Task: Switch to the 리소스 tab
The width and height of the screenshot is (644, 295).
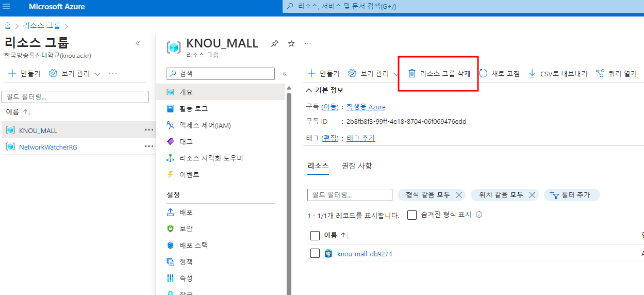Action: coord(318,166)
